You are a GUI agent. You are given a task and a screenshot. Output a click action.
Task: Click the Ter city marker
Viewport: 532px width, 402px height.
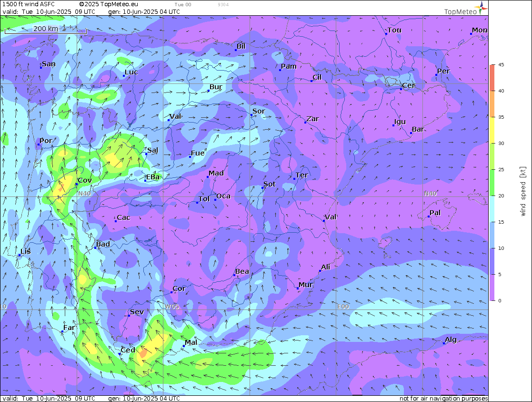pos(294,178)
